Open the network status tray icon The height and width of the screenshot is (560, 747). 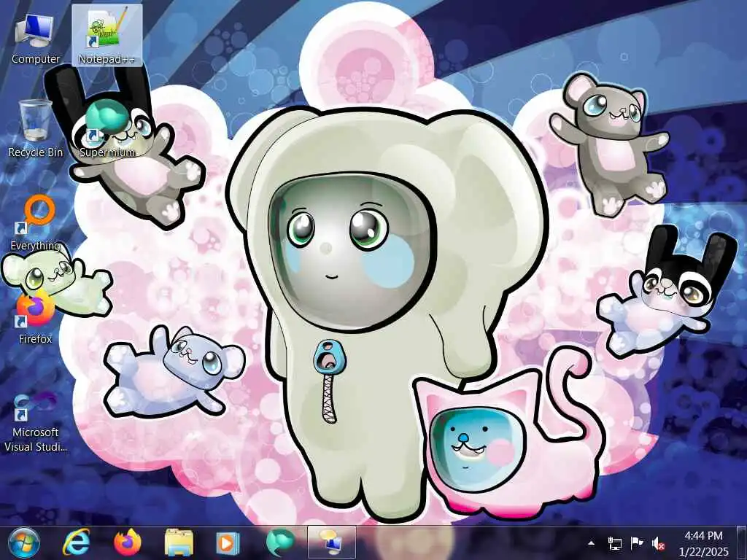(x=614, y=542)
